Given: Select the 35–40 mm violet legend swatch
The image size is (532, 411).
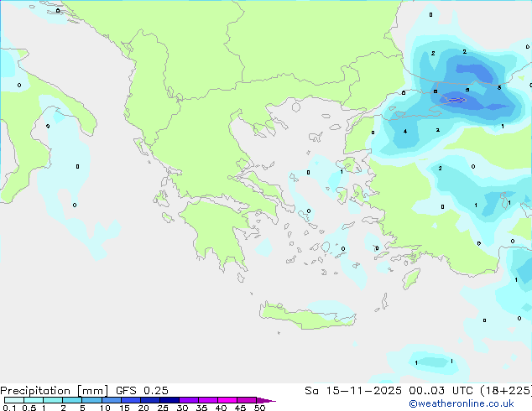Looking at the screenshot, I should click(x=207, y=400).
